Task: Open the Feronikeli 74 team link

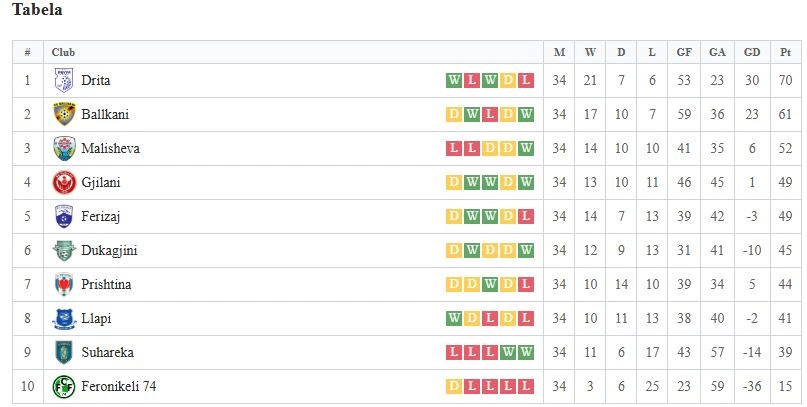Action: pos(118,386)
